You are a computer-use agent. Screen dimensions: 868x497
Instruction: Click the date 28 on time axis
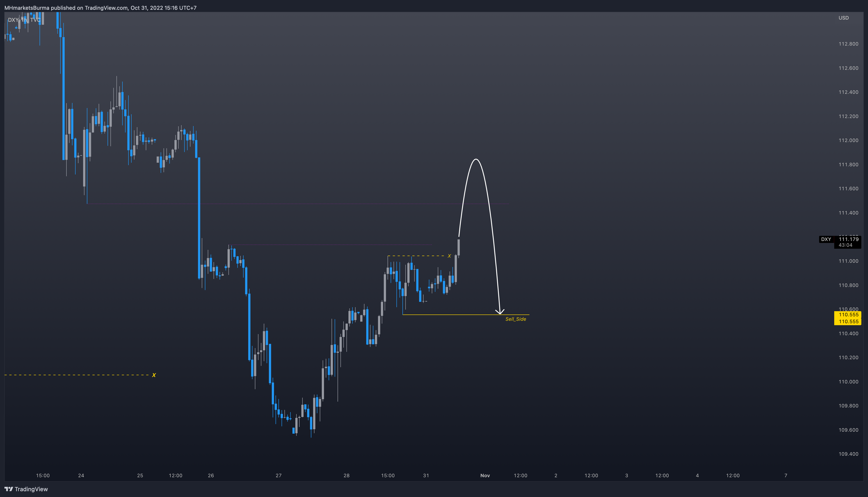click(x=346, y=475)
